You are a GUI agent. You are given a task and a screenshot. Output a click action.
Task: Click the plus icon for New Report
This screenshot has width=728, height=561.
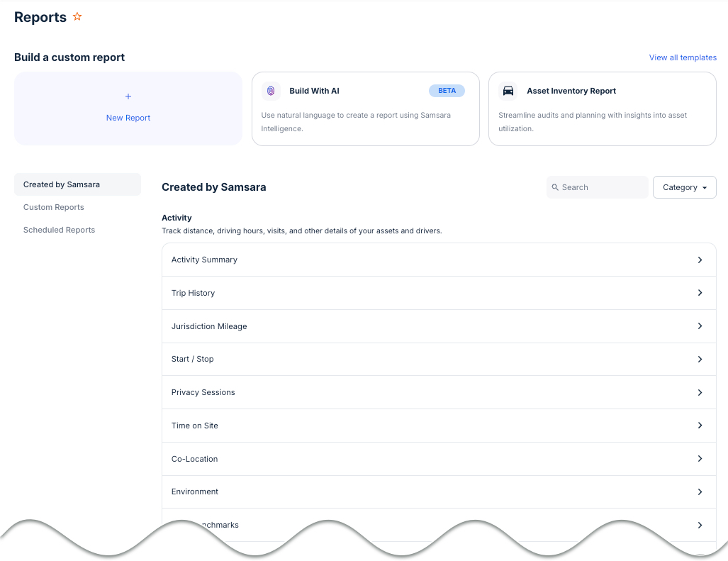click(128, 96)
